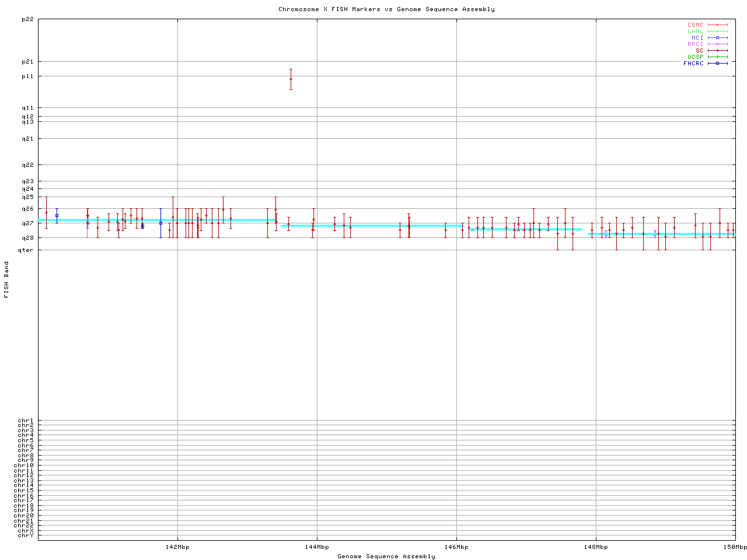Click the chart title text
The image size is (747, 560).
coord(386,9)
